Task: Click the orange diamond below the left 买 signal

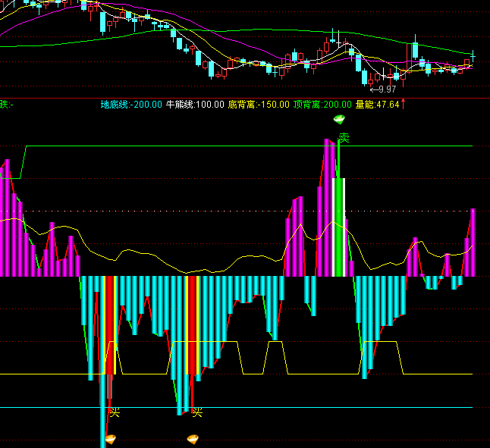Action: click(x=111, y=439)
